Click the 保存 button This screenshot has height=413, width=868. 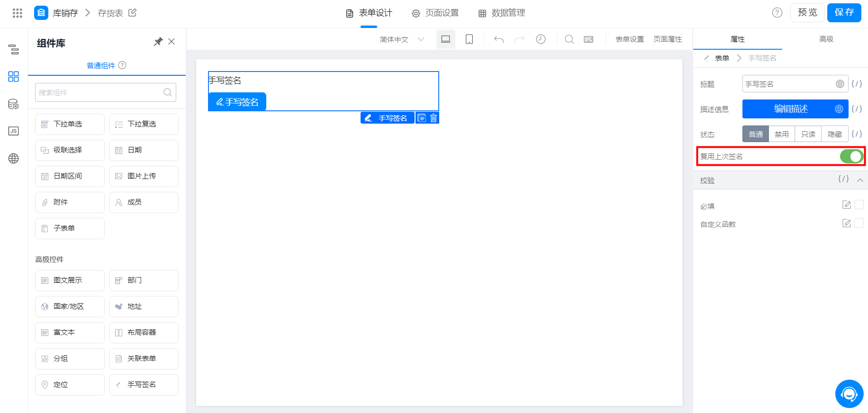[x=844, y=12]
